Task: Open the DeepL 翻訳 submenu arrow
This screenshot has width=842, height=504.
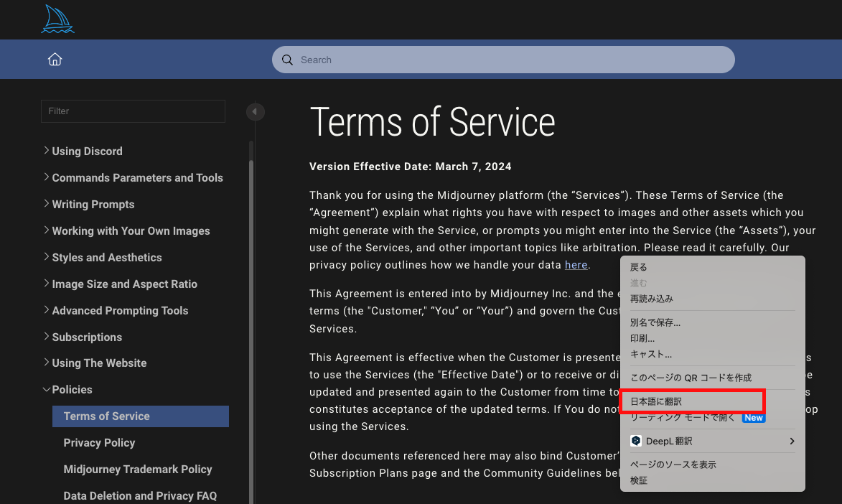Action: point(792,441)
